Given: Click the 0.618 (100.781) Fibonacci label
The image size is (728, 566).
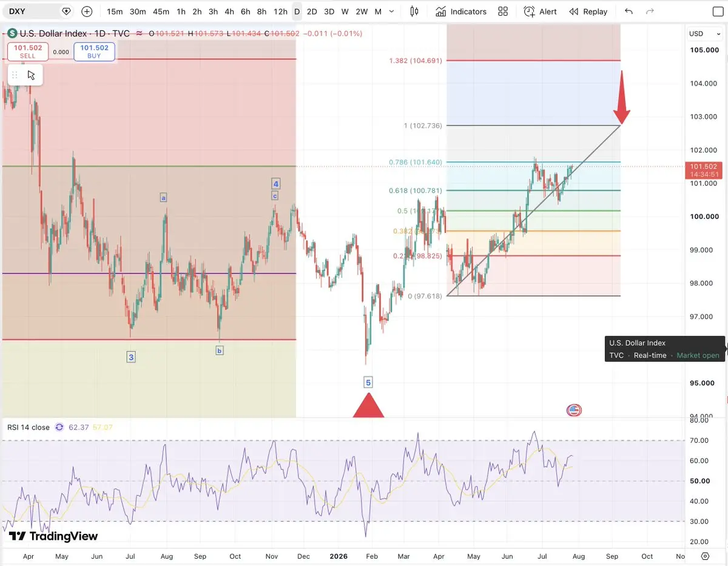Looking at the screenshot, I should (416, 190).
